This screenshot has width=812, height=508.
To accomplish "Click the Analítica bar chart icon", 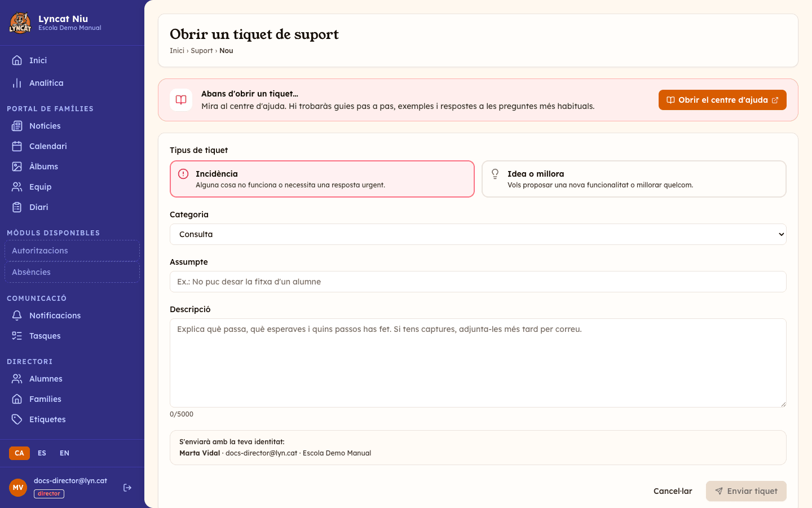I will coord(17,83).
